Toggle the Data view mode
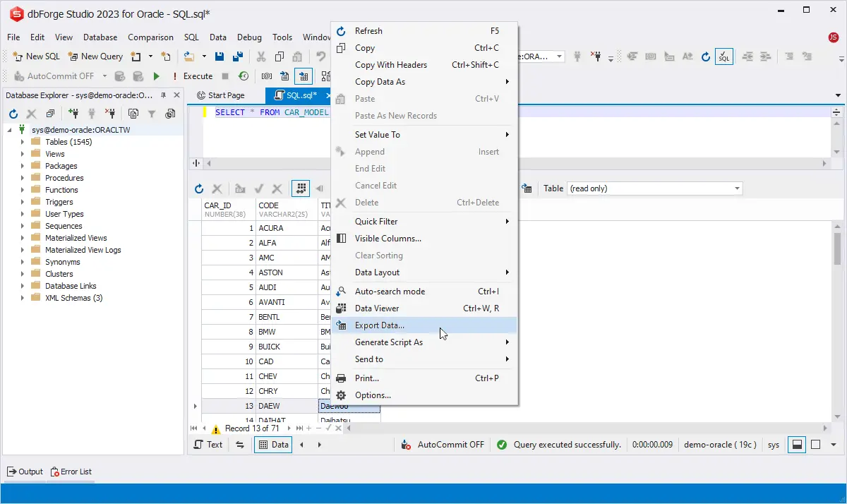This screenshot has height=504, width=847. (x=273, y=445)
